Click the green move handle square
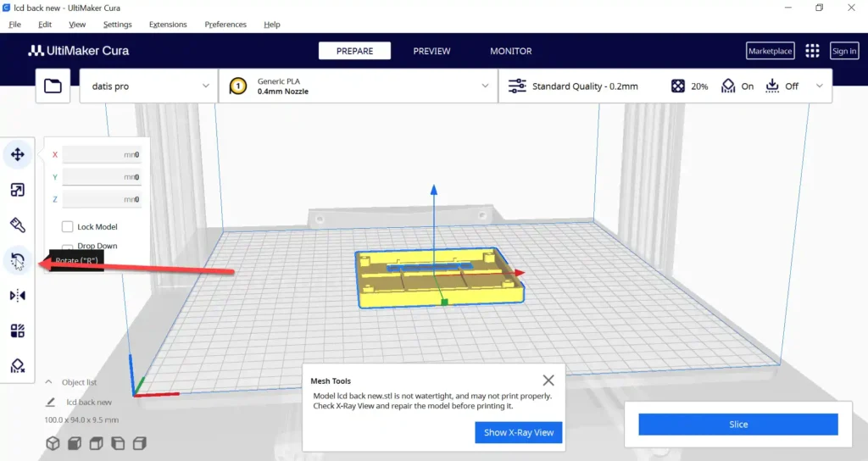Viewport: 868px width, 461px height. [x=444, y=303]
